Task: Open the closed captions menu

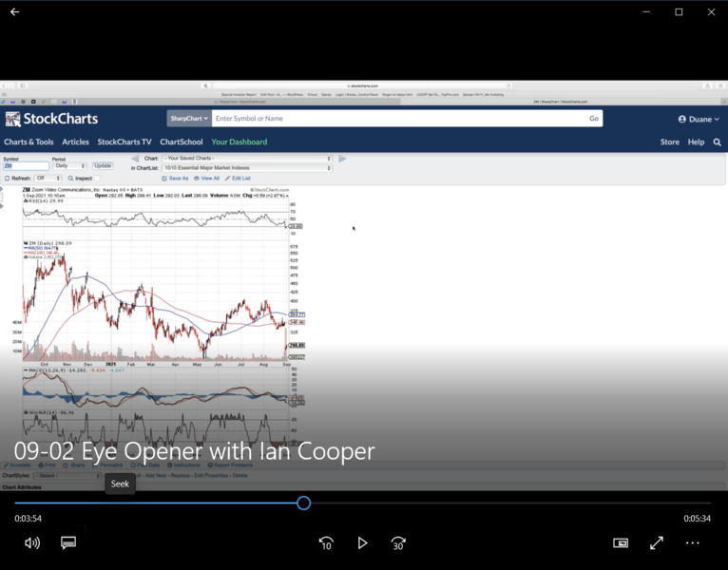Action: point(68,542)
